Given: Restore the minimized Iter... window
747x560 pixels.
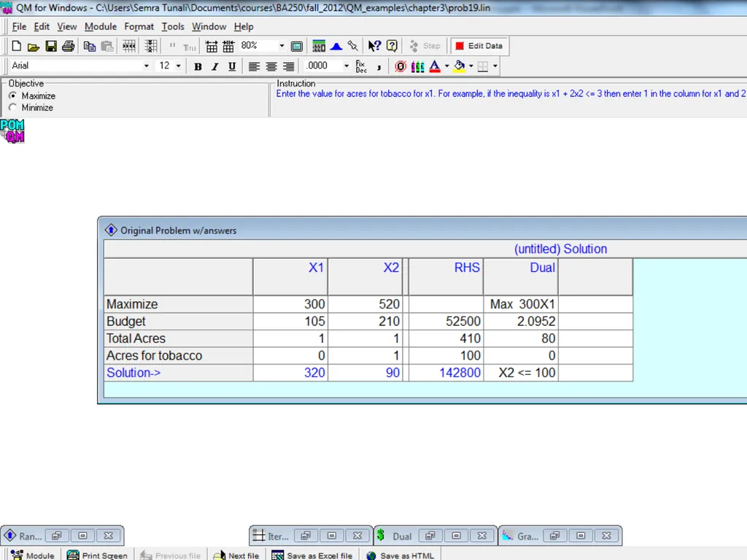Looking at the screenshot, I should (x=306, y=536).
